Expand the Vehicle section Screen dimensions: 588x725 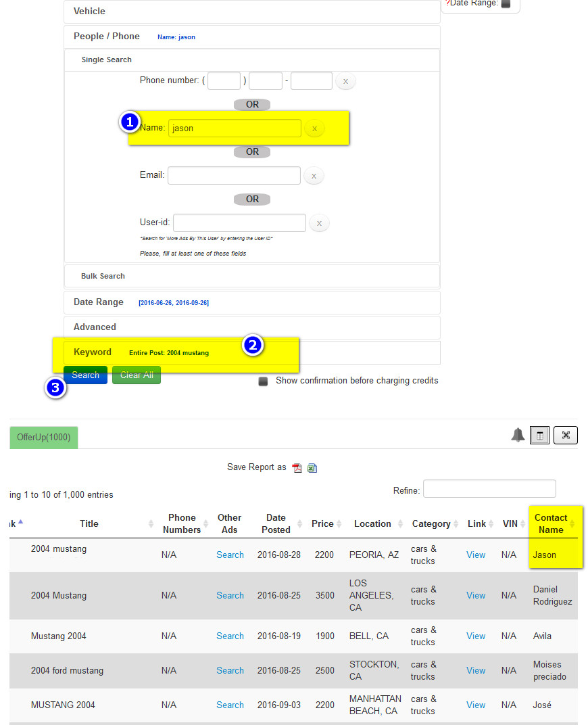click(x=251, y=11)
